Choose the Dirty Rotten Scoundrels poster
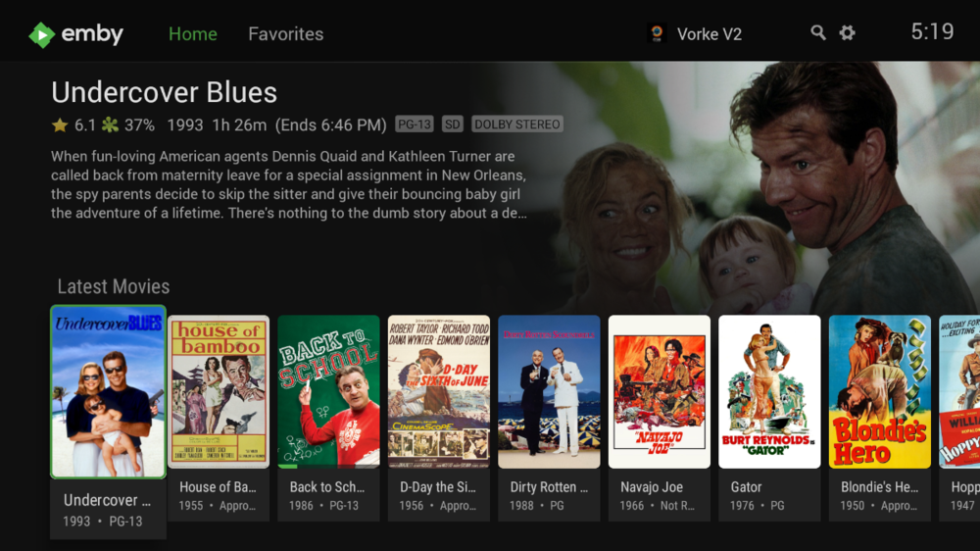 [549, 391]
